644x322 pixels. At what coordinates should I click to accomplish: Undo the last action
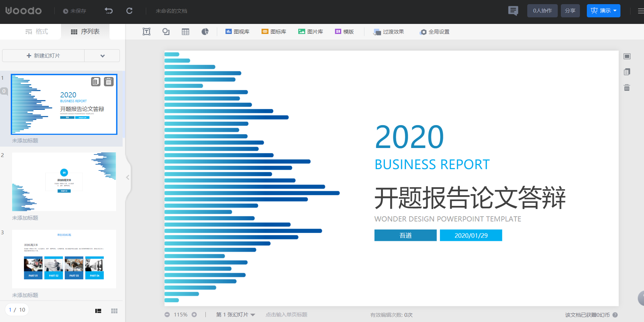(109, 11)
